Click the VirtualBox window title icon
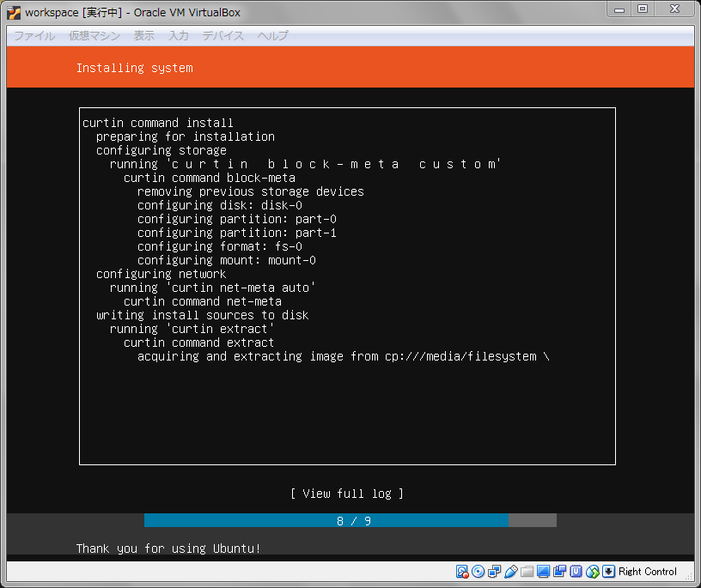The width and height of the screenshot is (701, 588). pos(14,13)
